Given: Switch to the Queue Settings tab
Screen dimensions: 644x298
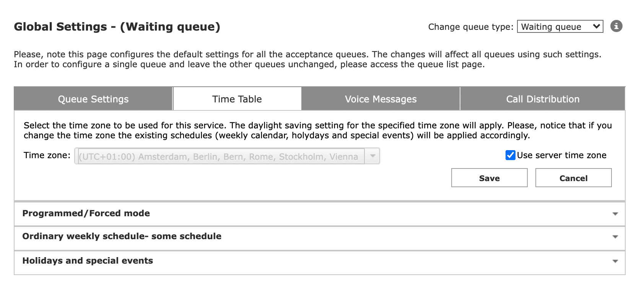Looking at the screenshot, I should point(93,99).
